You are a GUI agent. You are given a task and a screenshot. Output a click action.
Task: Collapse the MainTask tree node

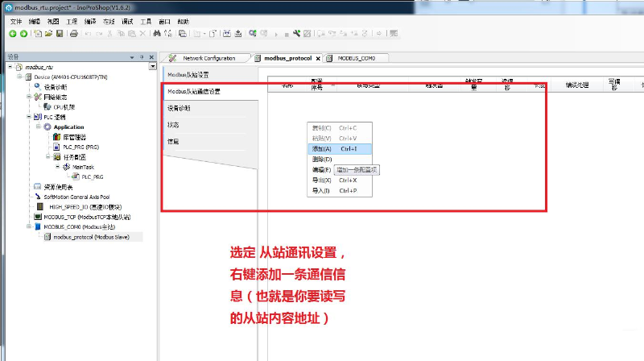(57, 167)
